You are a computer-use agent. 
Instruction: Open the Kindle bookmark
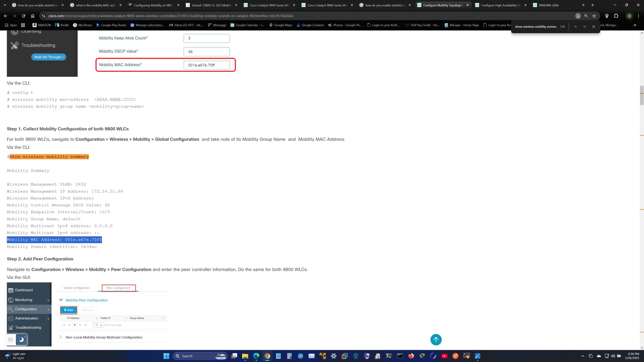(x=62, y=25)
